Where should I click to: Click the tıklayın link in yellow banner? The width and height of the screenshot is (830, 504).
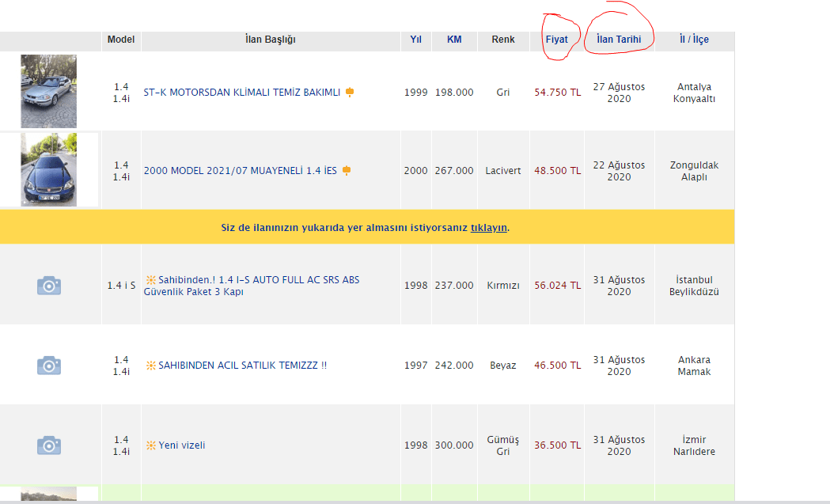click(489, 228)
